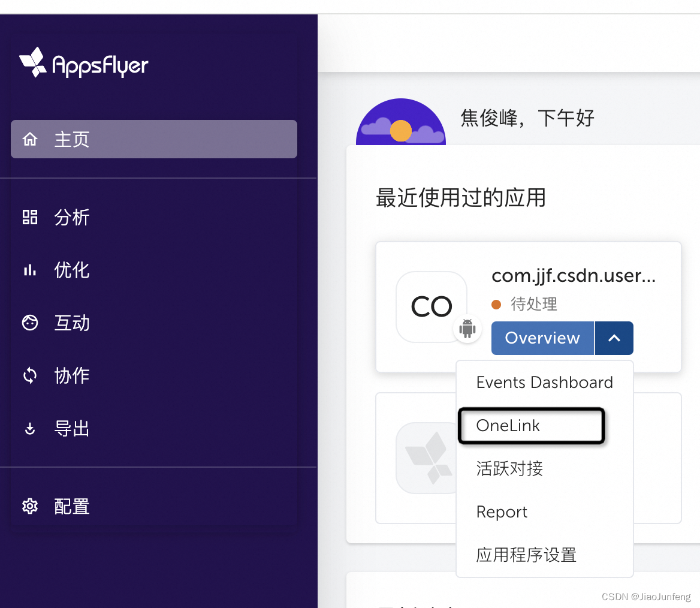Choose Report from the app menu
This screenshot has height=608, width=700.
point(502,512)
